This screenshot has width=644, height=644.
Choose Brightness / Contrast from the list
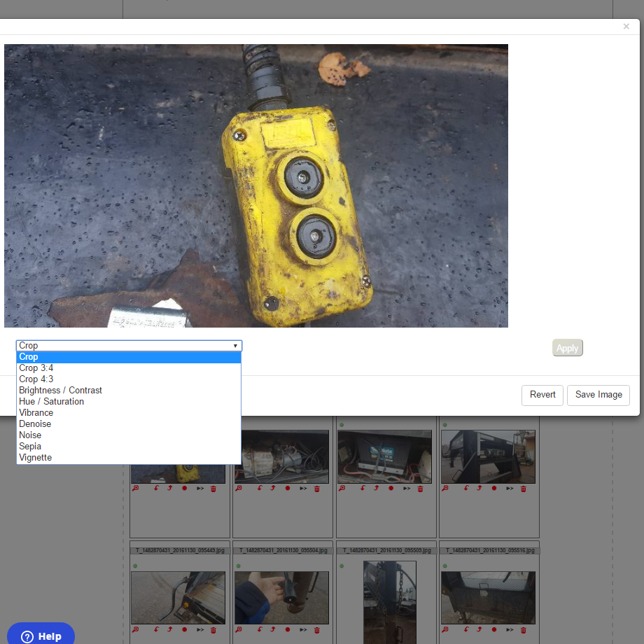coord(60,391)
